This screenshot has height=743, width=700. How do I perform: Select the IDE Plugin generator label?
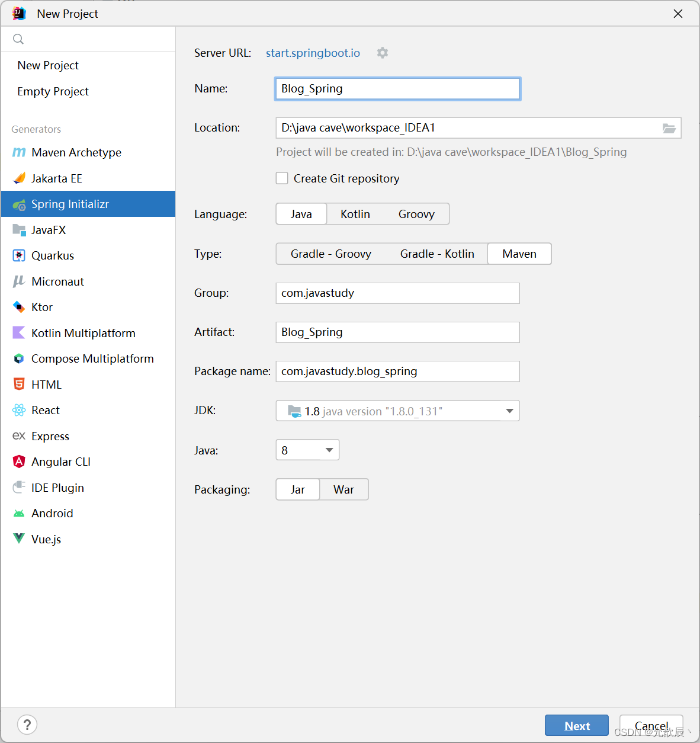point(57,488)
